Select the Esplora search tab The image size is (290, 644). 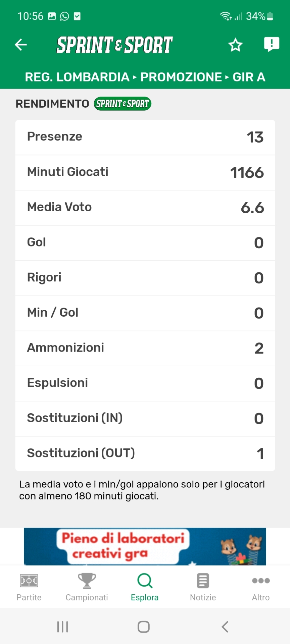coord(145,587)
